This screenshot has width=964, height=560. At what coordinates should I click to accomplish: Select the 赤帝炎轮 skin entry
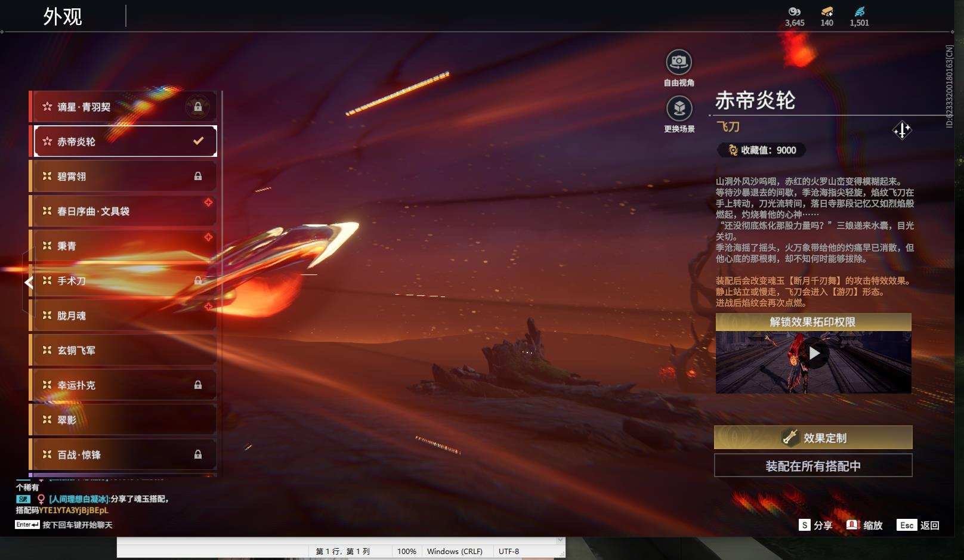[124, 141]
